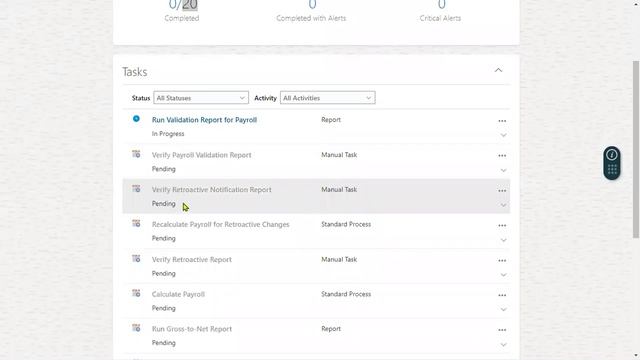Click the in-progress status icon for Run Validation Report
Screen dimensions: 640x360
[136, 119]
